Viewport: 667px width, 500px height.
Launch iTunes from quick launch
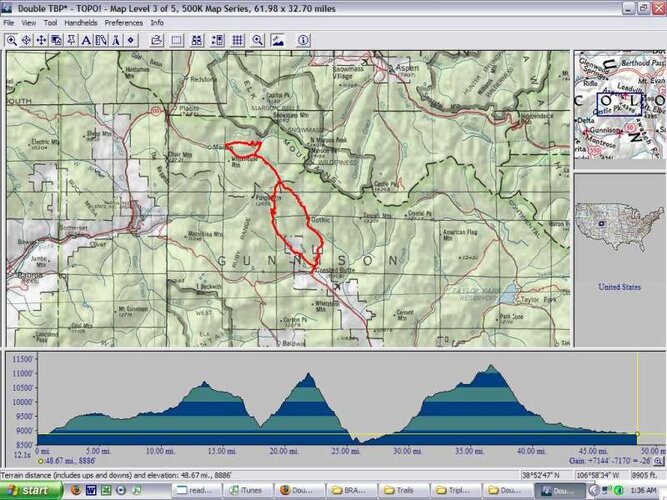(x=136, y=490)
